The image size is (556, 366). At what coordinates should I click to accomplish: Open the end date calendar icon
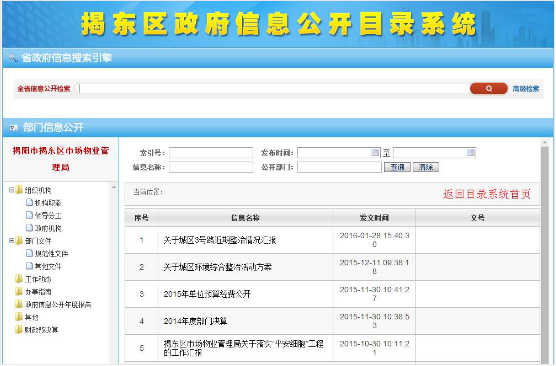471,152
